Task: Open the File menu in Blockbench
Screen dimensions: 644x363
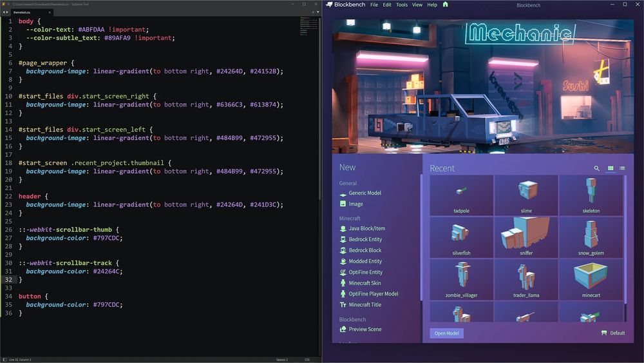Action: [x=374, y=5]
